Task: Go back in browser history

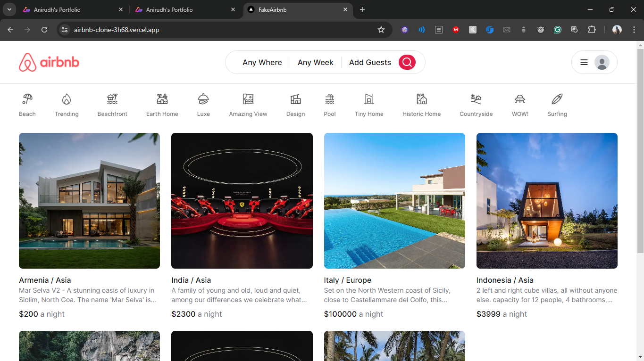Action: coord(10,30)
